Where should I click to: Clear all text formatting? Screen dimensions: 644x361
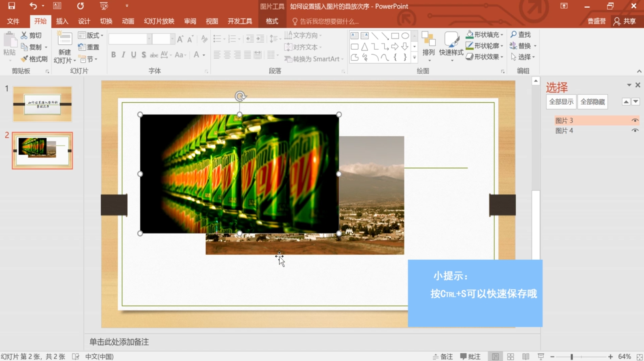click(204, 39)
